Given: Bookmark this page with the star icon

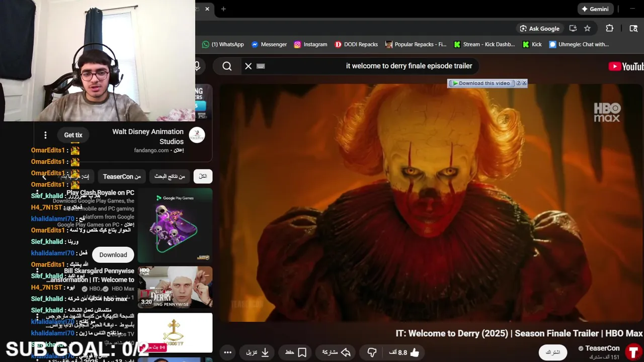Looking at the screenshot, I should coord(587,29).
